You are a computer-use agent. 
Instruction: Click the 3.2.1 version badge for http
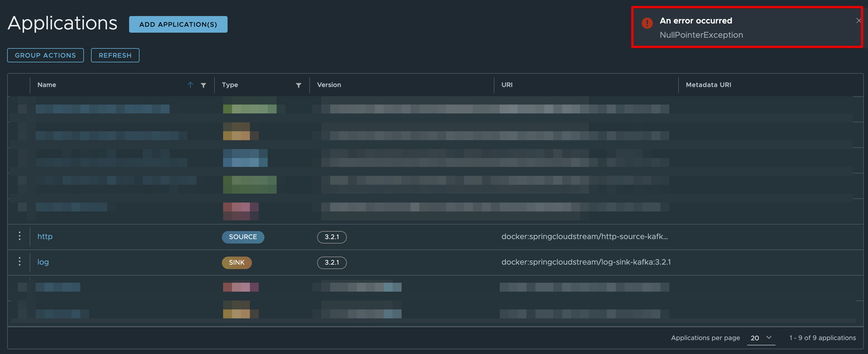[x=332, y=237]
